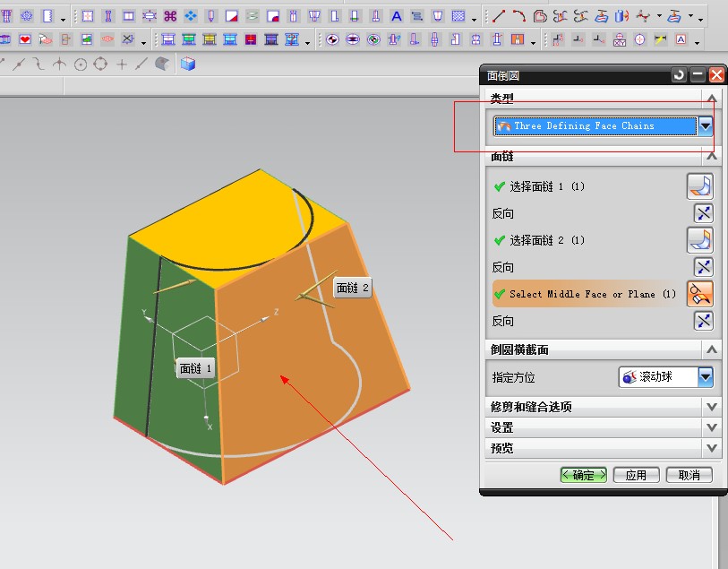The image size is (728, 569).
Task: Click the 确定 button
Action: click(584, 475)
